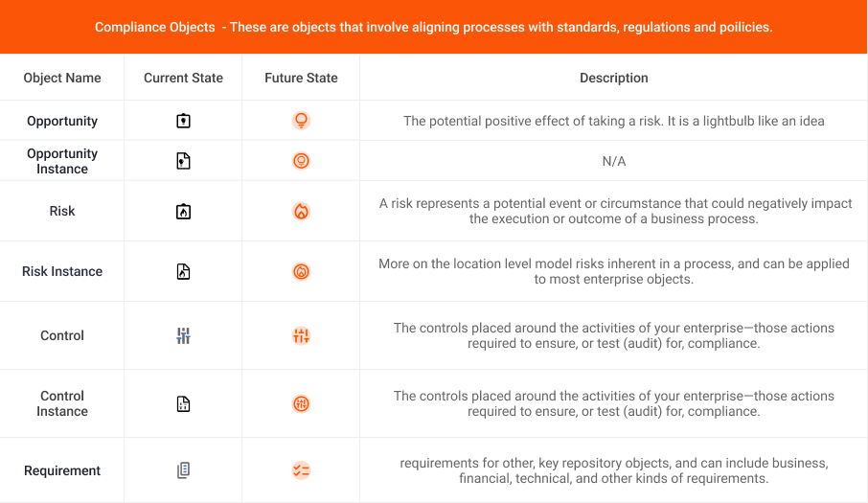Viewport: 868px width, 503px height.
Task: Select the Opportunity Instance future state icon
Action: [301, 161]
